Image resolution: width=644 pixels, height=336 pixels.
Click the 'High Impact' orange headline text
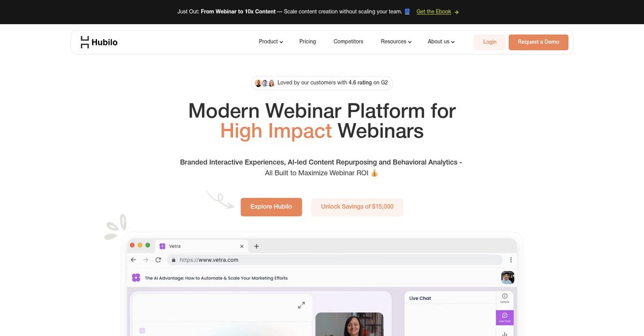click(276, 131)
